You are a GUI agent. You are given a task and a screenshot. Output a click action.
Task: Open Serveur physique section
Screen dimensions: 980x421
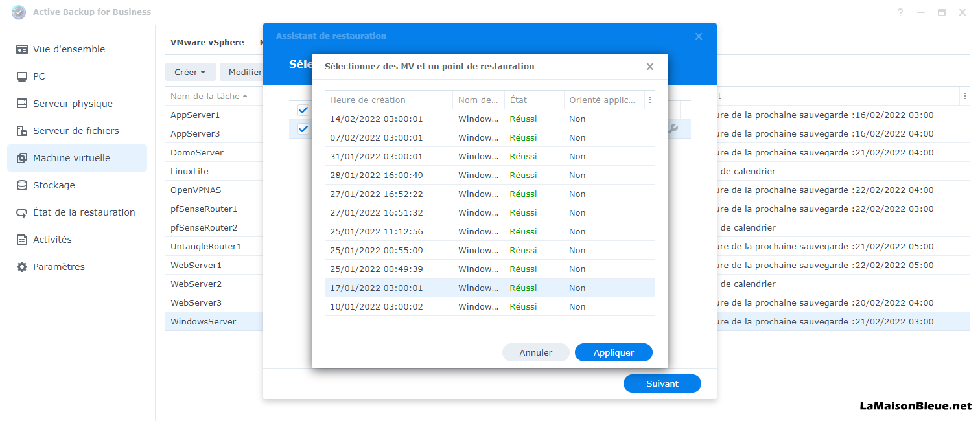click(x=77, y=104)
